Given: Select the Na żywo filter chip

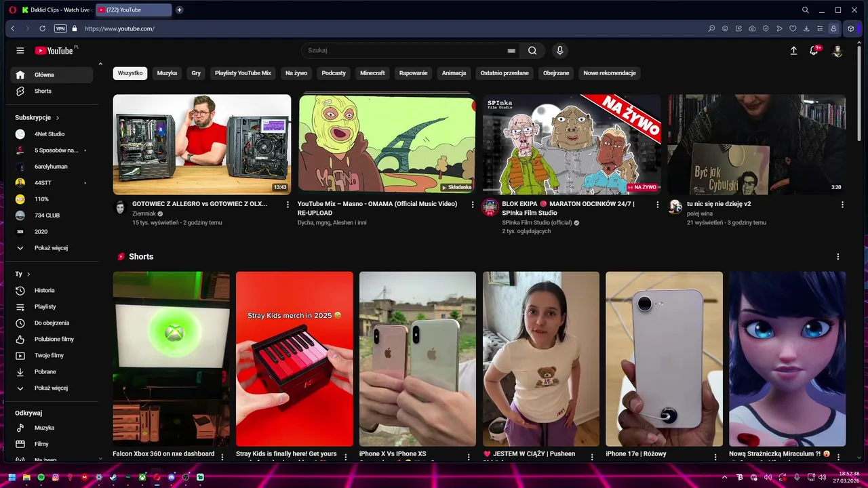Looking at the screenshot, I should 296,73.
